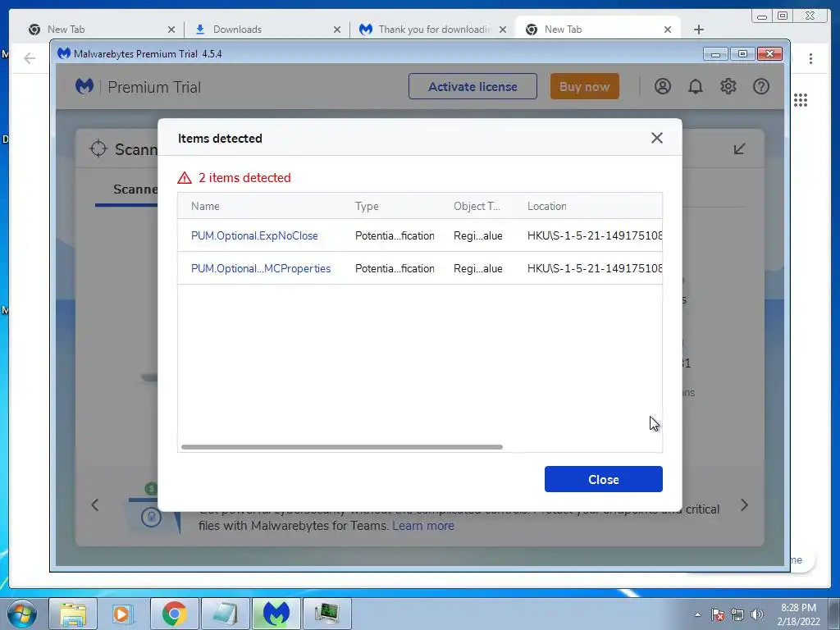Close the Items detected dialog with X
Image resolution: width=840 pixels, height=630 pixels.
[657, 138]
